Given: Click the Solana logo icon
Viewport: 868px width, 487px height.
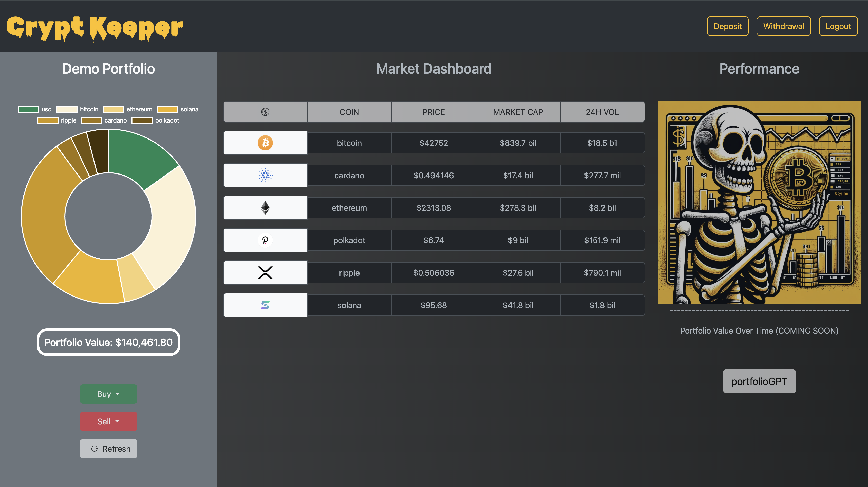Looking at the screenshot, I should (x=265, y=305).
